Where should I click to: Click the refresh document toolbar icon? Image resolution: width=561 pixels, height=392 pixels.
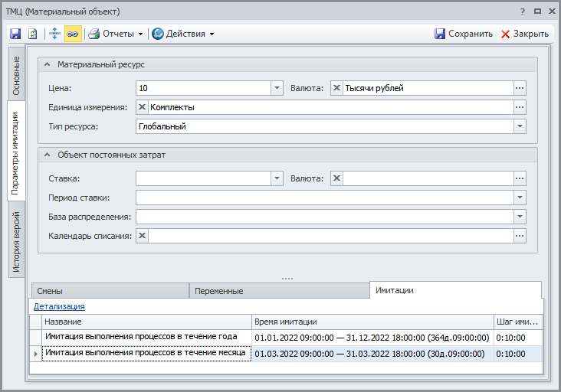[33, 34]
